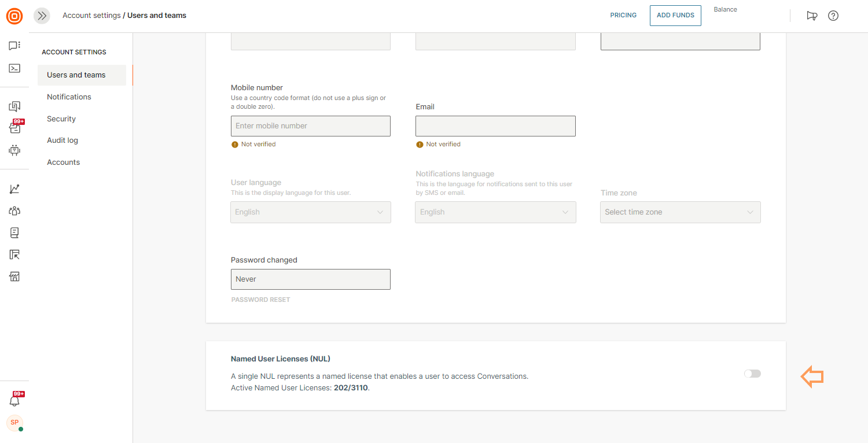Select Security in account settings menu

click(x=61, y=119)
